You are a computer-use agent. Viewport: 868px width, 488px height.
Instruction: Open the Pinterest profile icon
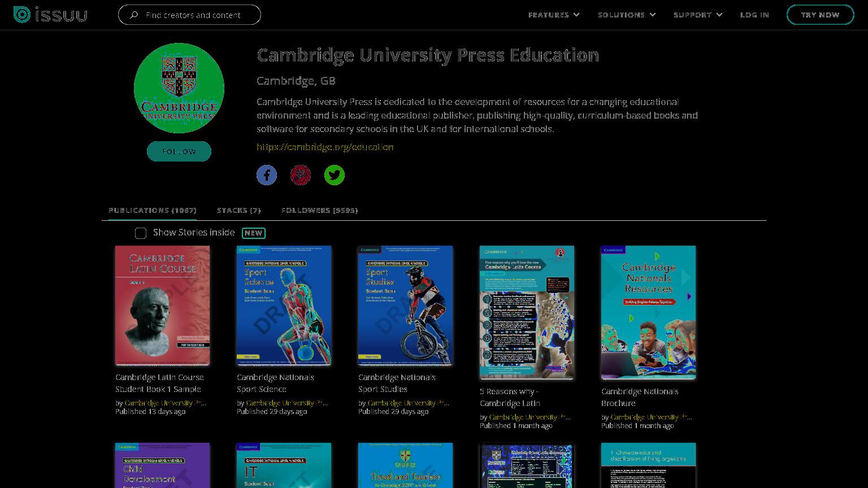pyautogui.click(x=301, y=175)
